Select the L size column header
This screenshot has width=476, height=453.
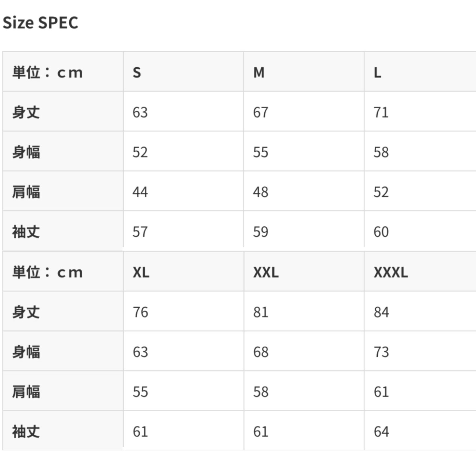378,73
